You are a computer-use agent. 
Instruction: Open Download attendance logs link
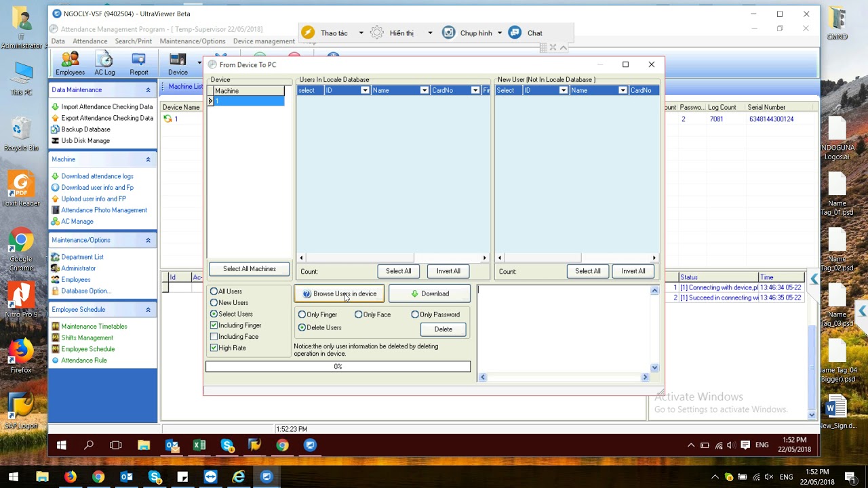point(97,176)
